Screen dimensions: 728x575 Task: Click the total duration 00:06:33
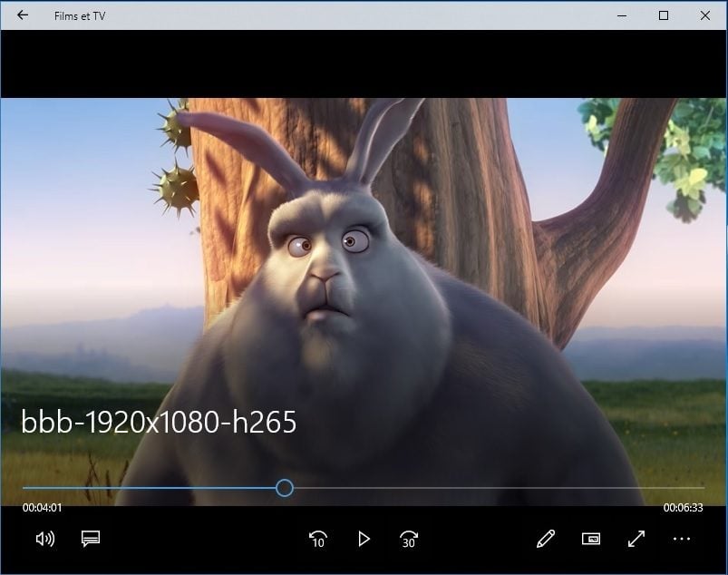click(683, 508)
